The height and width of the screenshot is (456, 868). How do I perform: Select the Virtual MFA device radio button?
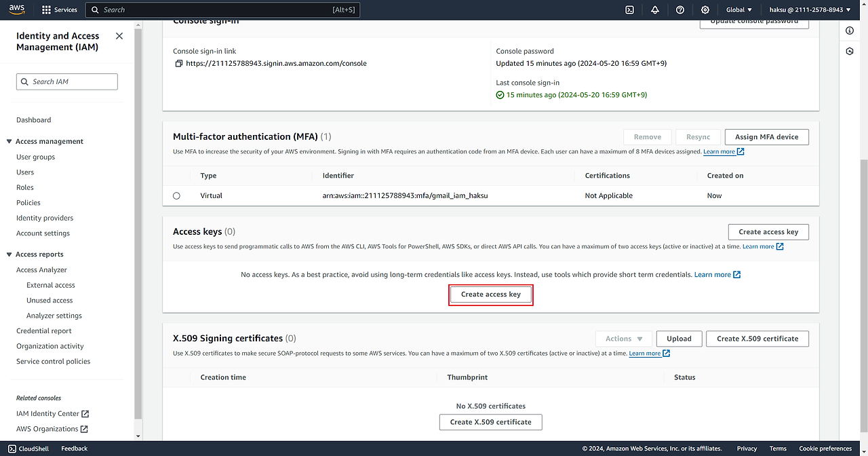(x=177, y=195)
